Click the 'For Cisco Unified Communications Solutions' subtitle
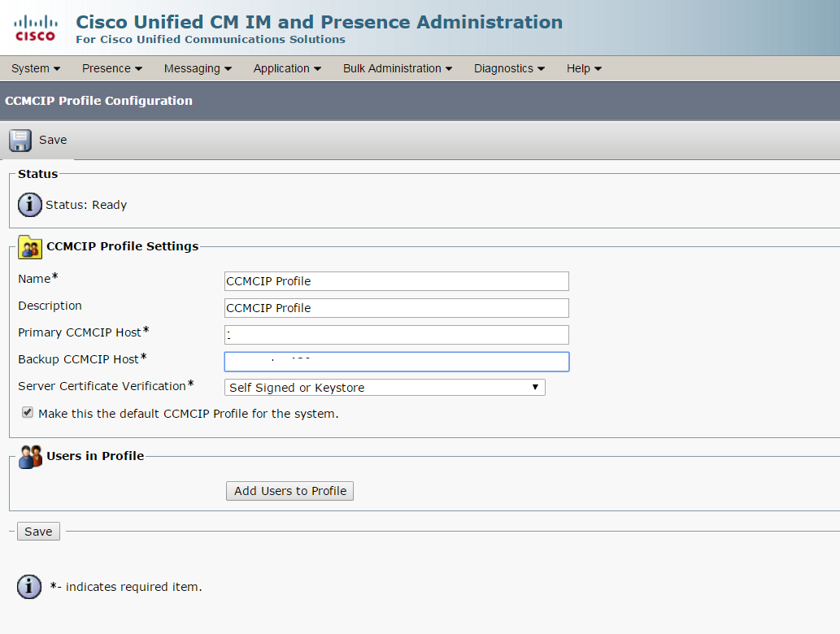Viewport: 840px width, 634px height. coord(211,40)
